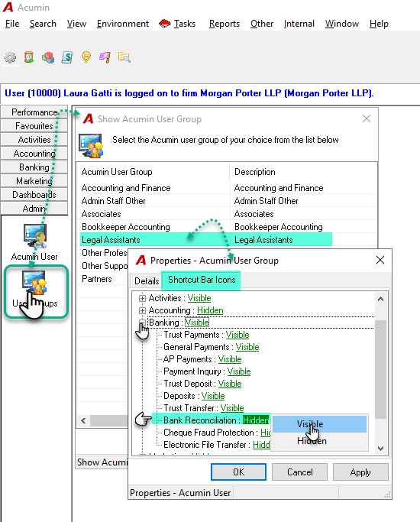Click the Accounting Hidden link

coord(210,310)
